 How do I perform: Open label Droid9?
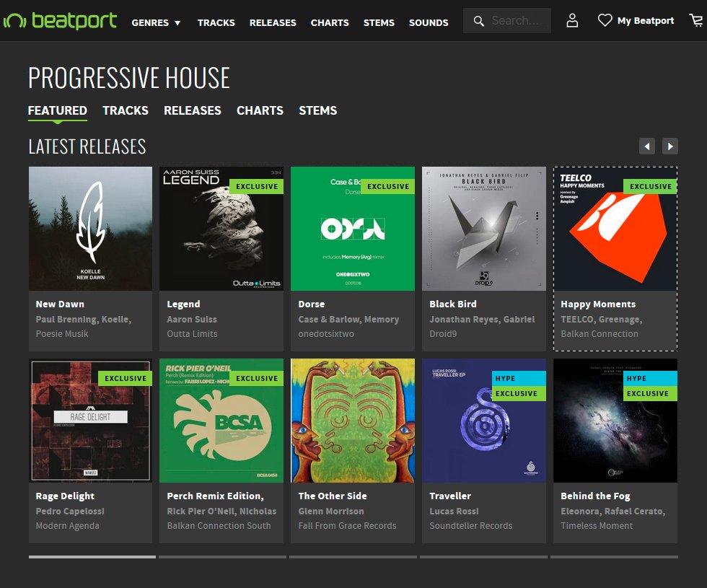click(443, 333)
